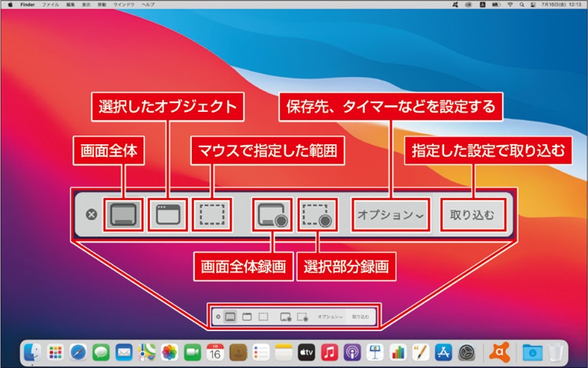
Task: Open the 編集 menu
Action: tap(71, 4)
